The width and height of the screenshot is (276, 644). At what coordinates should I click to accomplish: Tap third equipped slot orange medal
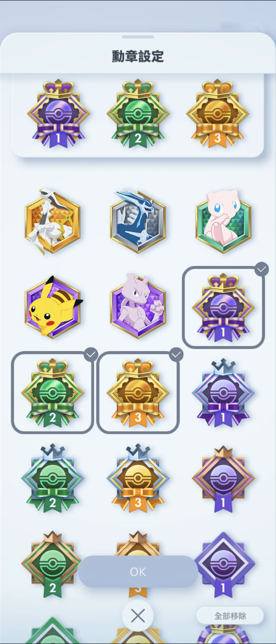217,114
